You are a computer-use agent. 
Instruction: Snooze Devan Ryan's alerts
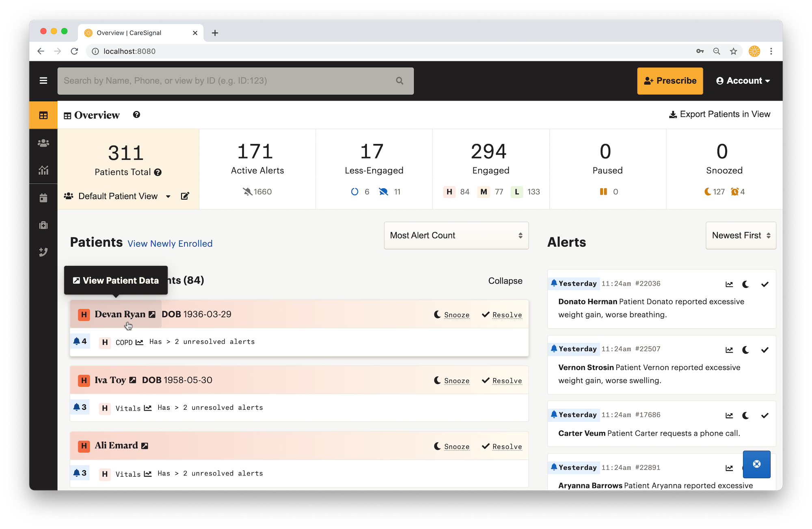tap(452, 314)
